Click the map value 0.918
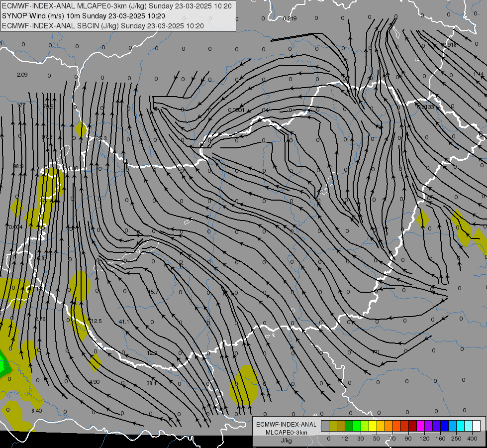Screen dimensions: 487x448 pyautogui.click(x=450, y=45)
